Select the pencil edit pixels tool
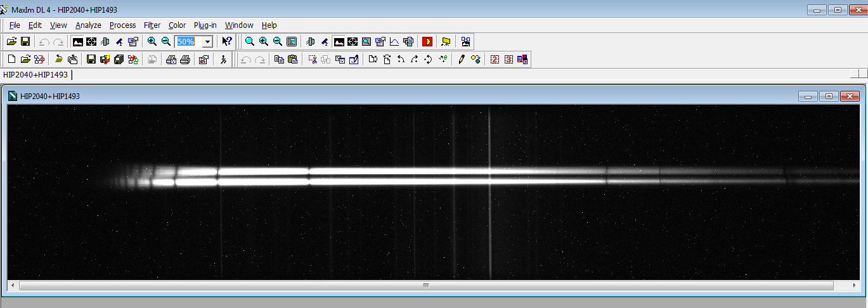This screenshot has width=868, height=308. tap(461, 60)
